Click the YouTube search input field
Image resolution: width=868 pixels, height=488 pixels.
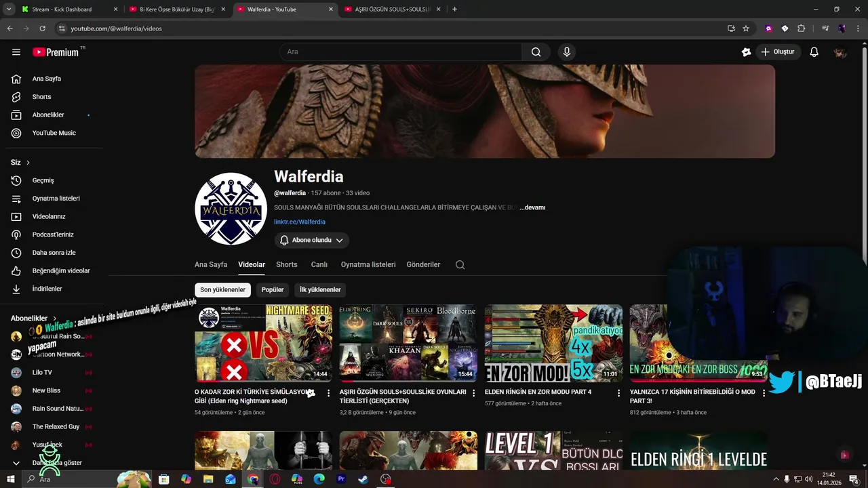click(400, 52)
